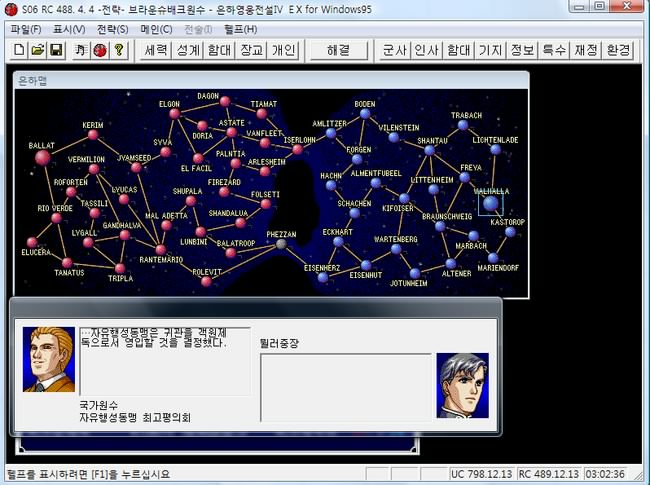The width and height of the screenshot is (650, 485).
Task: Click the New file toolbar icon
Action: [19, 51]
